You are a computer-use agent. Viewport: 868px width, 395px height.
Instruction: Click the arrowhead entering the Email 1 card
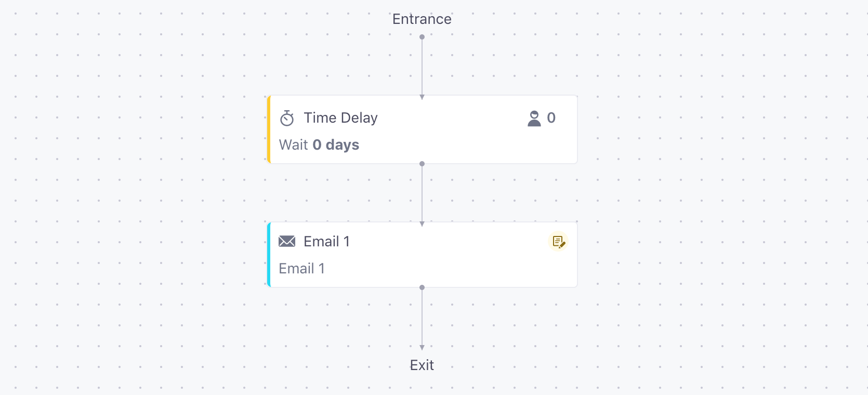click(x=422, y=224)
